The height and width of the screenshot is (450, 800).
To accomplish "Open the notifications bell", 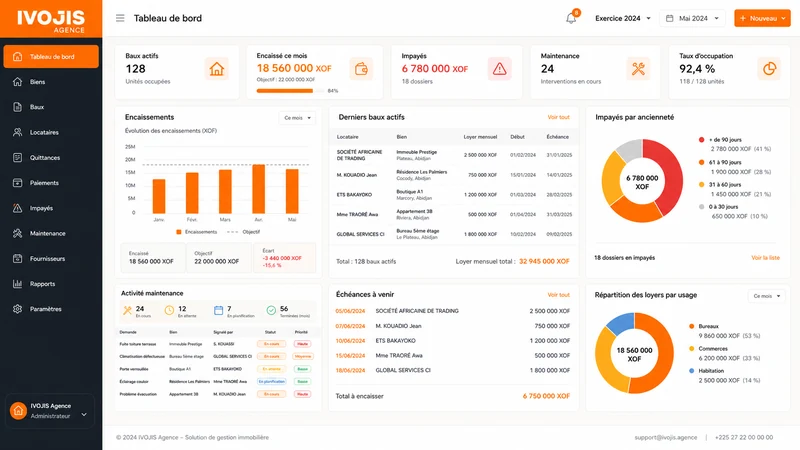I will point(571,18).
